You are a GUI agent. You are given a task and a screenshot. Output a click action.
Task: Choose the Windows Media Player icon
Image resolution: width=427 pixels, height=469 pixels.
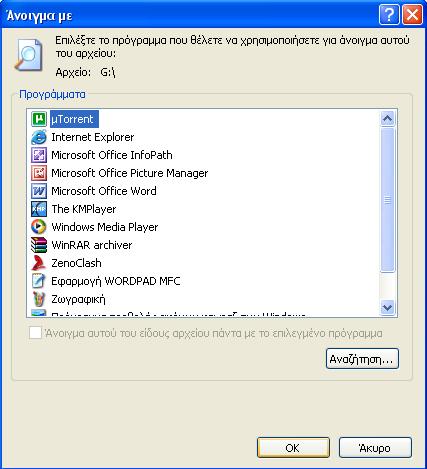tap(39, 227)
